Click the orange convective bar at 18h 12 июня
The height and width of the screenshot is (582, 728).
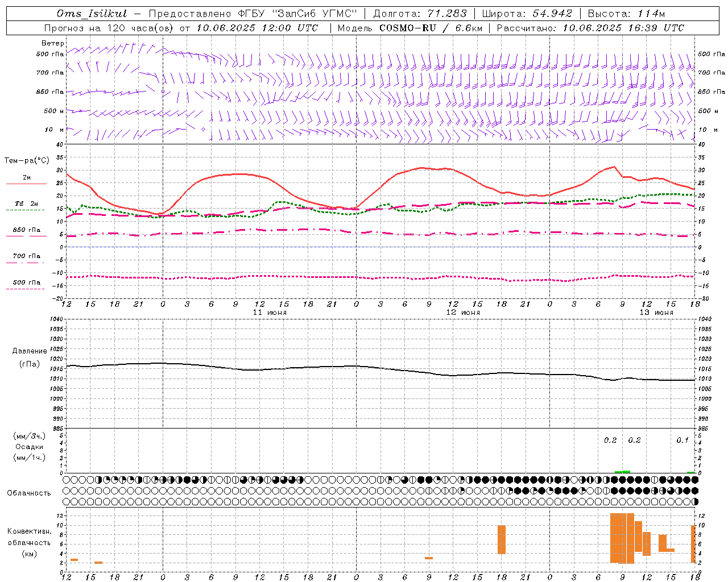pos(502,539)
